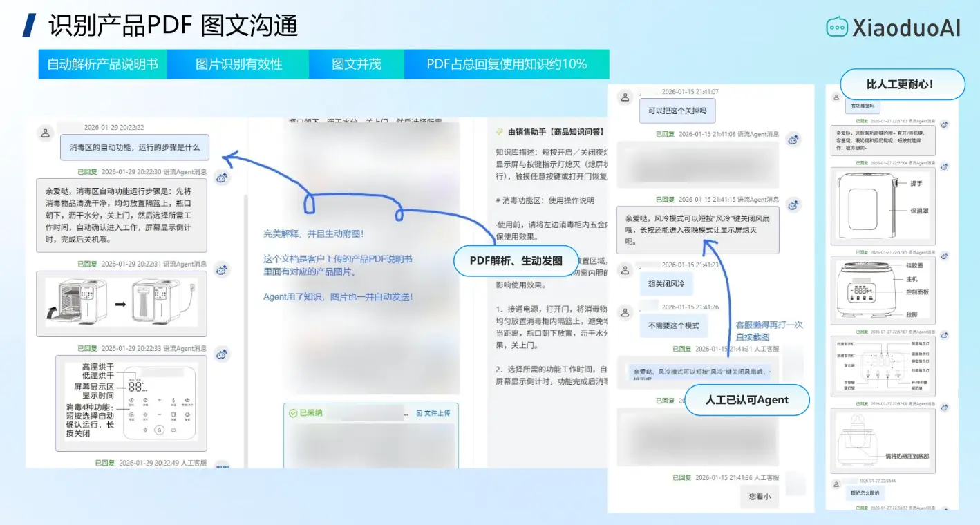This screenshot has width=980, height=525.
Task: Click the Agent robot icon at 2026-01-29 20:22:31
Action: click(x=221, y=270)
